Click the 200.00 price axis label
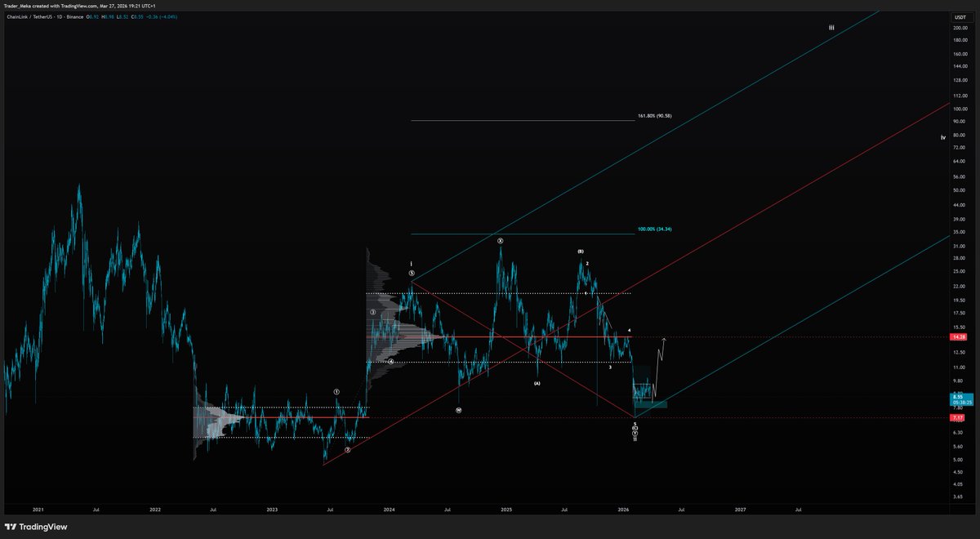Screen dimensions: 980x539 [x=959, y=28]
